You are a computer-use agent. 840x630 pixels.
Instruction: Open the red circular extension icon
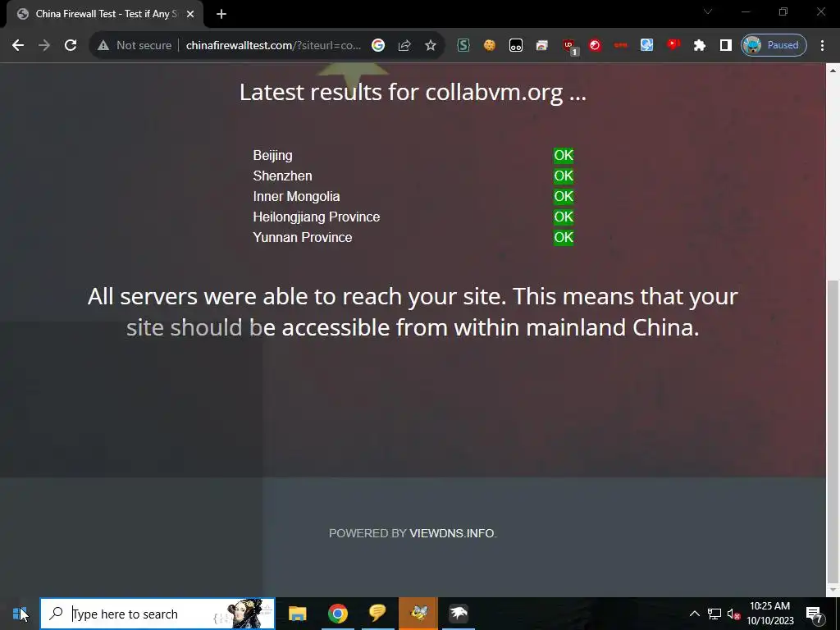595,46
